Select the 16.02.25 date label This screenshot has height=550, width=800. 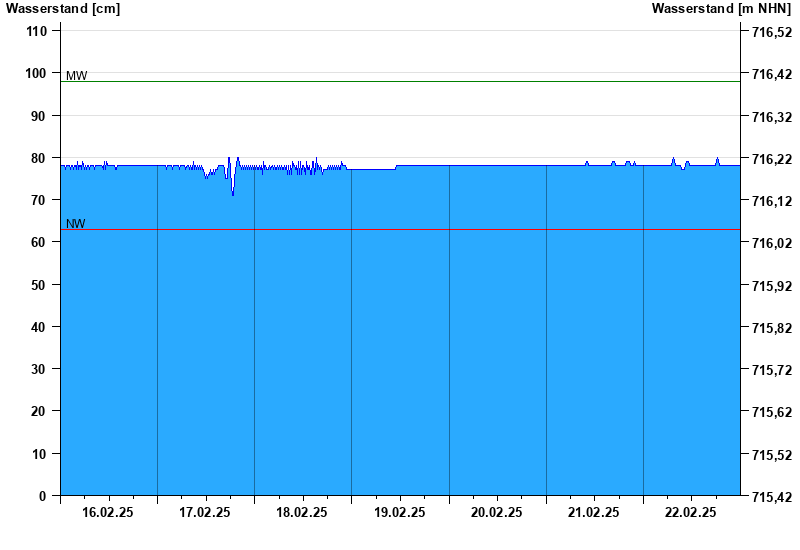pyautogui.click(x=108, y=512)
